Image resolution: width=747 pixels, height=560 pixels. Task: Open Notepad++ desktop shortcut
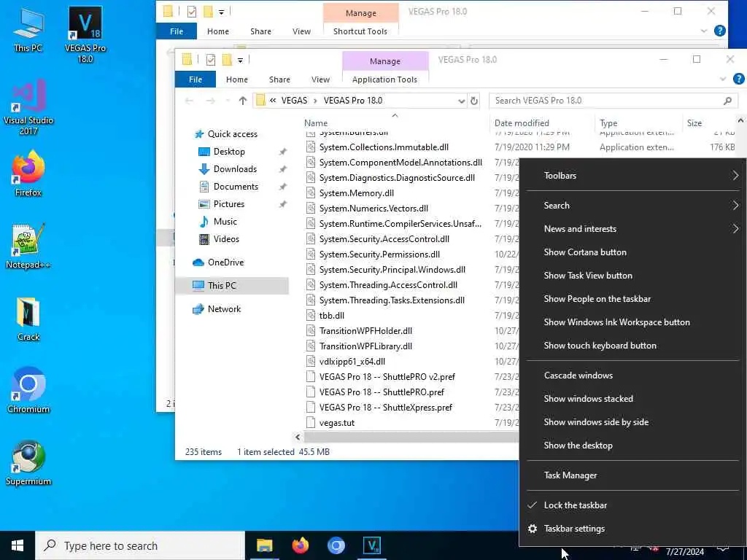click(x=28, y=246)
